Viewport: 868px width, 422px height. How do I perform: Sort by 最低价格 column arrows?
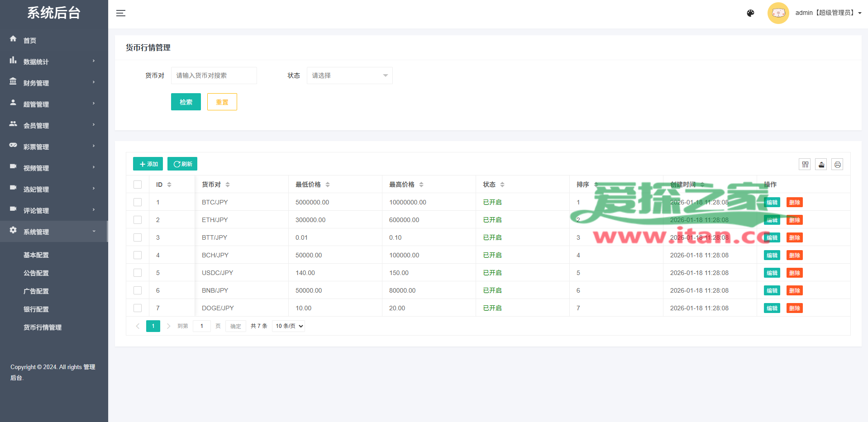point(328,185)
